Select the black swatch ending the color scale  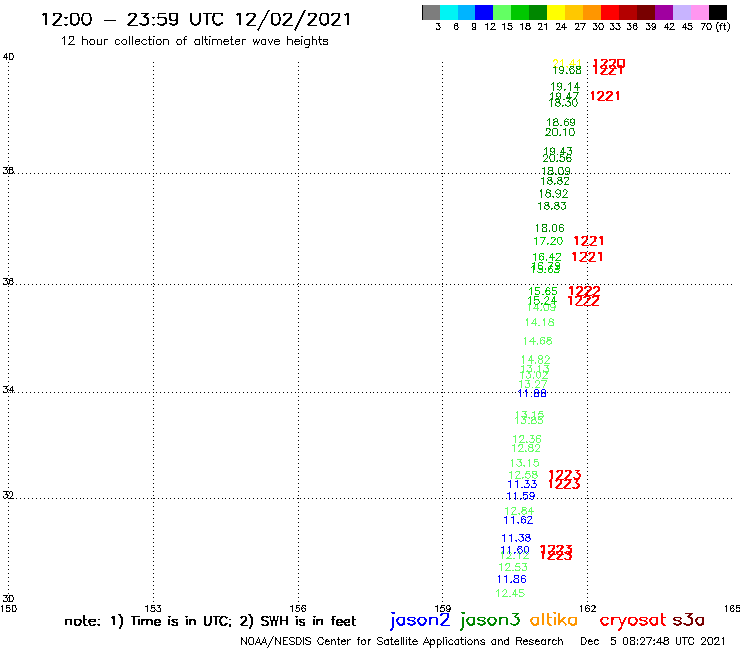pyautogui.click(x=718, y=12)
